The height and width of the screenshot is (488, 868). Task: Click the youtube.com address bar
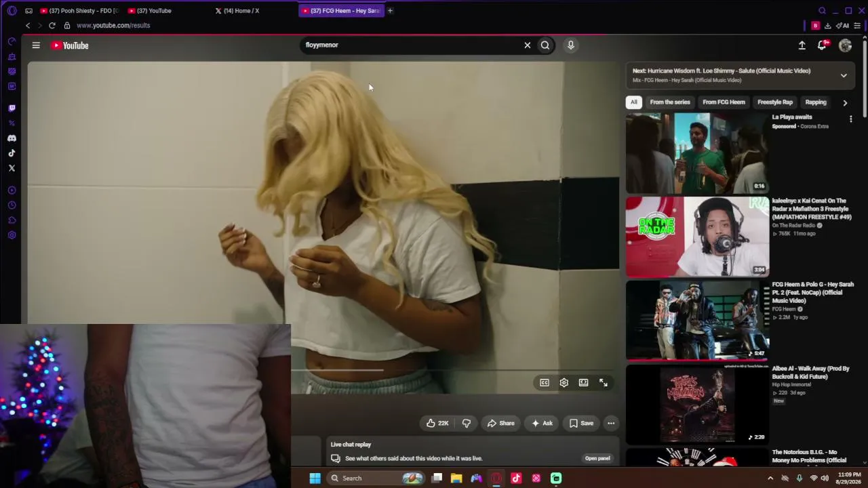[113, 26]
